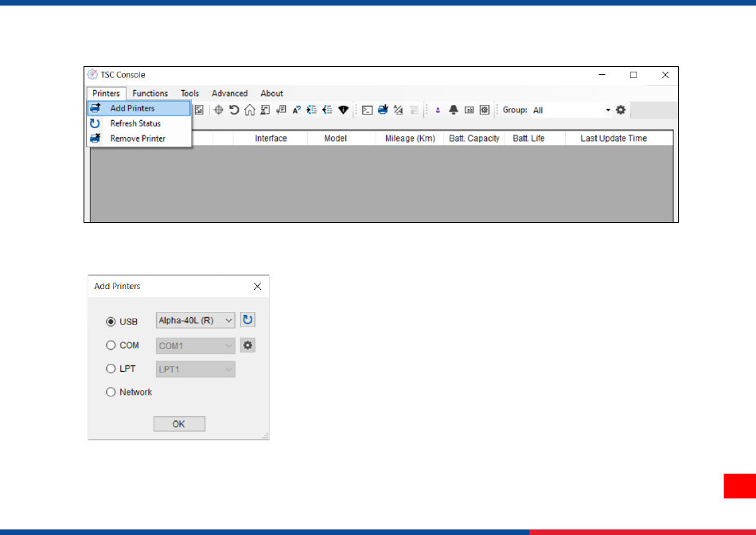The image size is (756, 535).
Task: Click the Interface column header
Action: [271, 139]
